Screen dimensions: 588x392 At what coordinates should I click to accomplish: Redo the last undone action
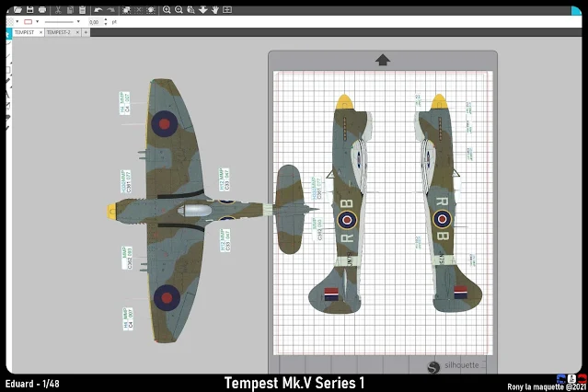110,10
